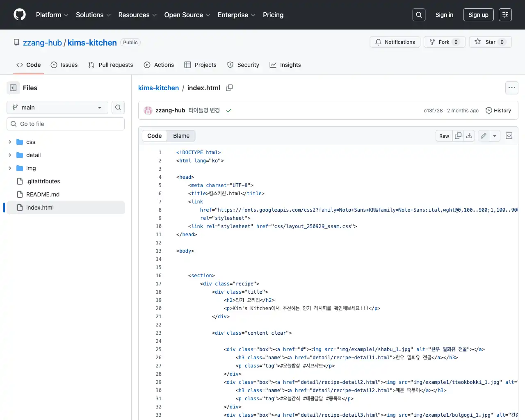
Task: Collapse the Files side panel
Action: point(12,88)
